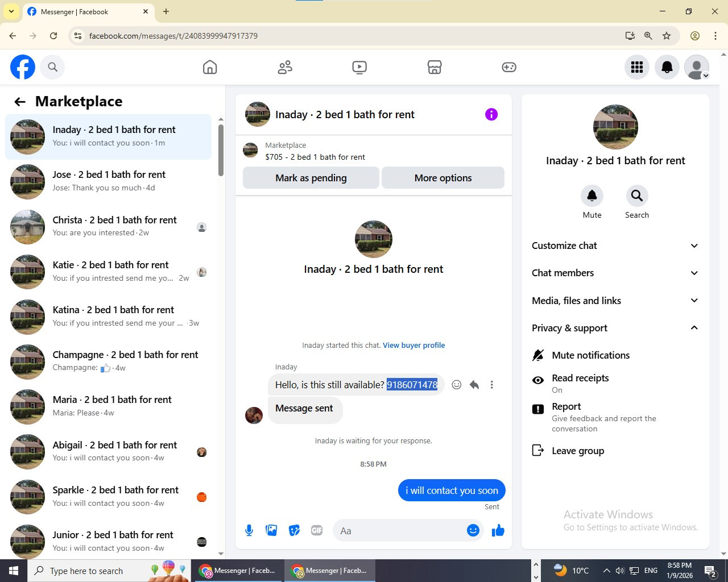
Task: Go back using the Marketplace back arrow
Action: [x=20, y=102]
